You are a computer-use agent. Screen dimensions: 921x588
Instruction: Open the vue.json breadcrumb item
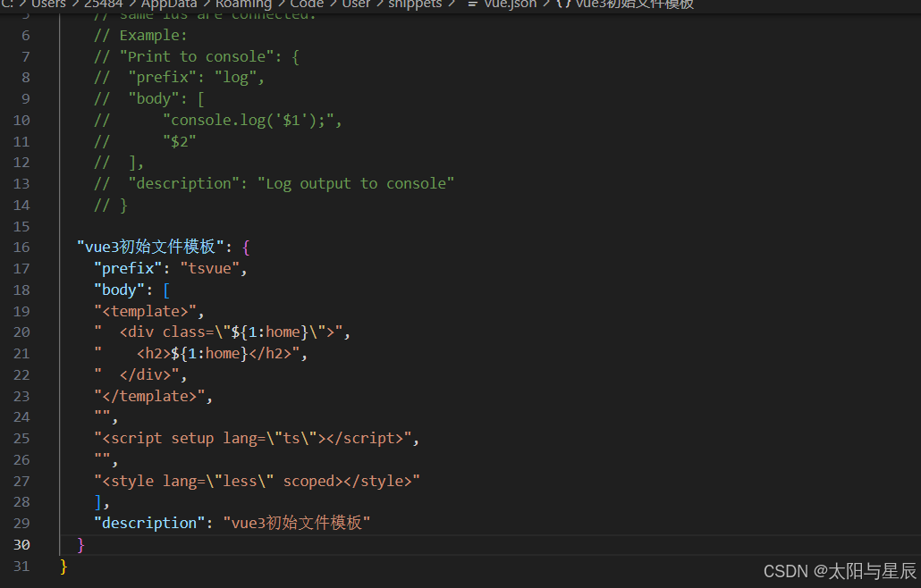(x=510, y=4)
